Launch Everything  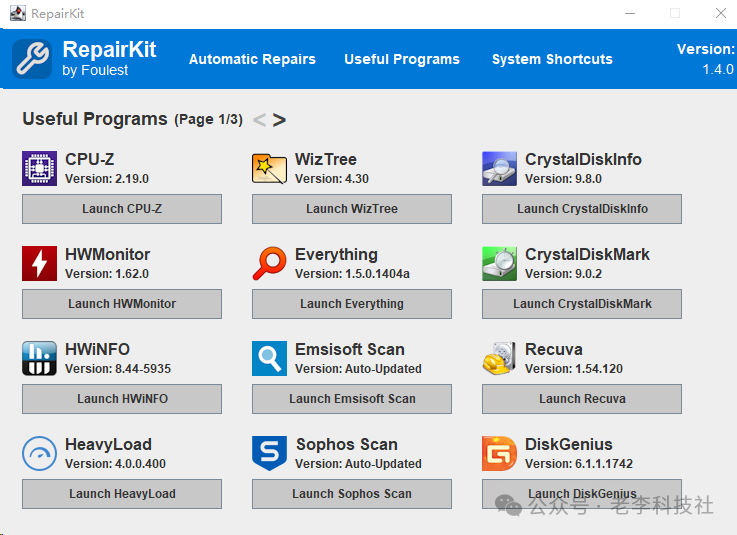coord(352,304)
